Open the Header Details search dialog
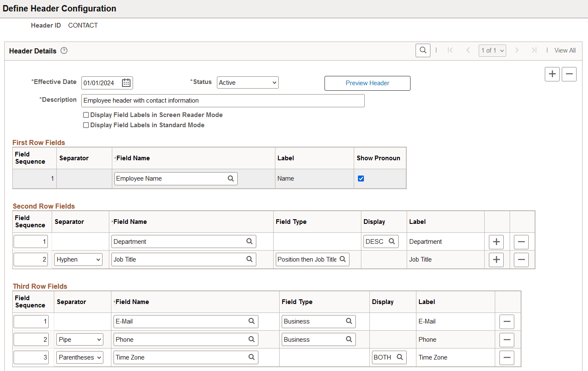Image resolution: width=588 pixels, height=371 pixels. (x=422, y=50)
